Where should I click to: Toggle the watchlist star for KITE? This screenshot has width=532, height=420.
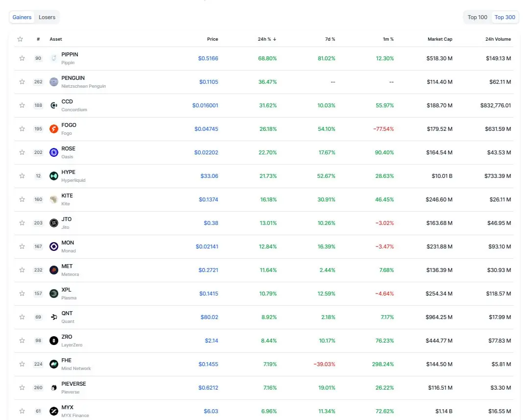click(x=22, y=199)
